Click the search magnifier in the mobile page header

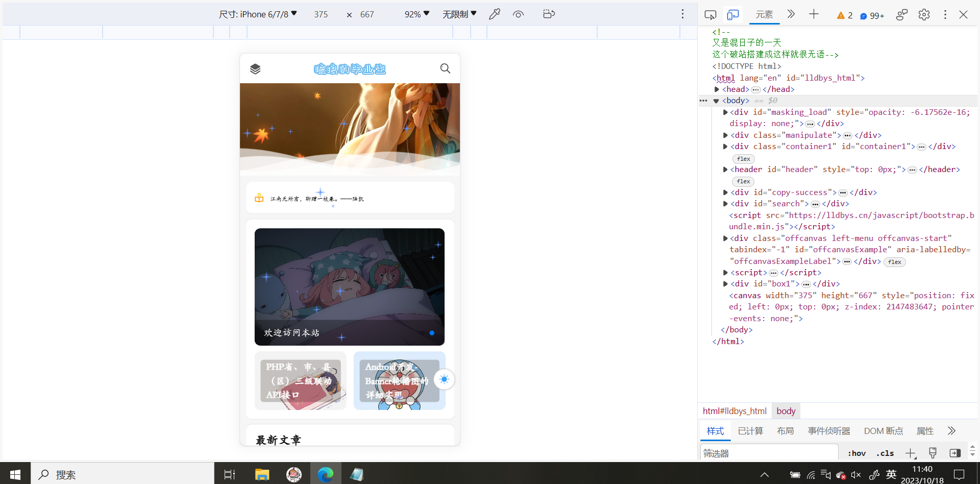click(x=445, y=68)
